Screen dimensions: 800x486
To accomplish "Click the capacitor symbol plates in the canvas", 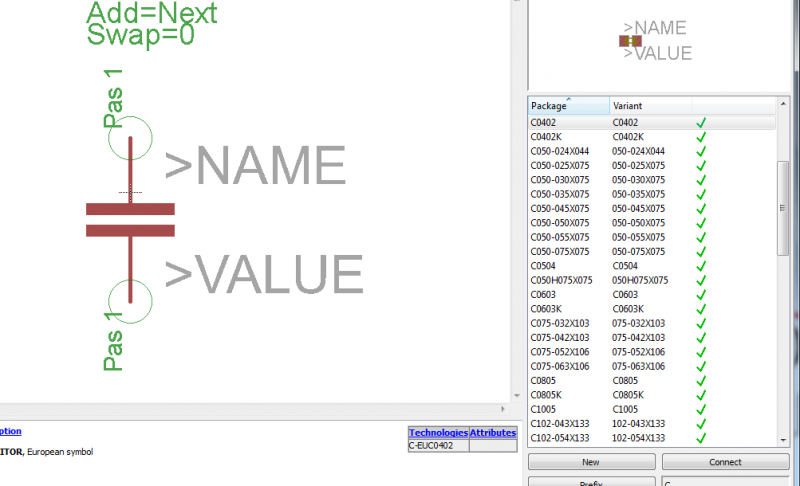I will click(130, 220).
